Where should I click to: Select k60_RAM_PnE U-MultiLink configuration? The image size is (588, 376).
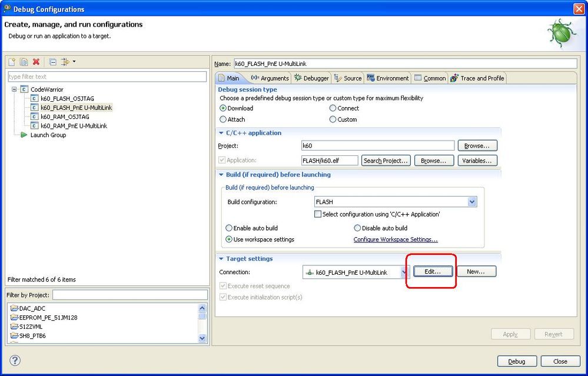(74, 125)
